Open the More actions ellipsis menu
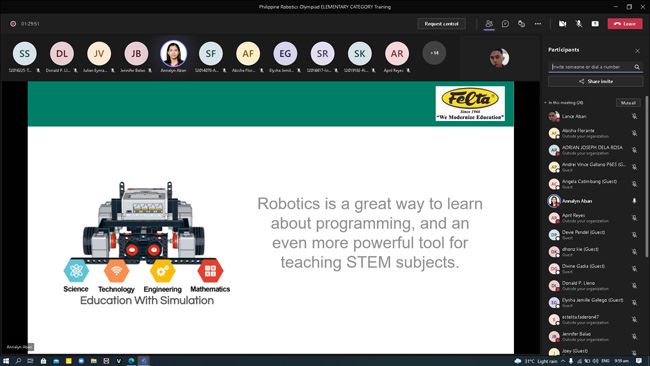 coord(538,24)
